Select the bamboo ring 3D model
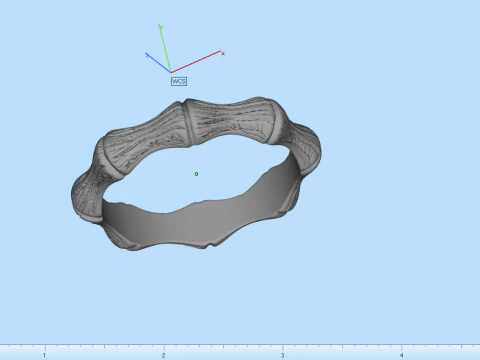Viewport: 480px width, 360px height. pyautogui.click(x=196, y=173)
